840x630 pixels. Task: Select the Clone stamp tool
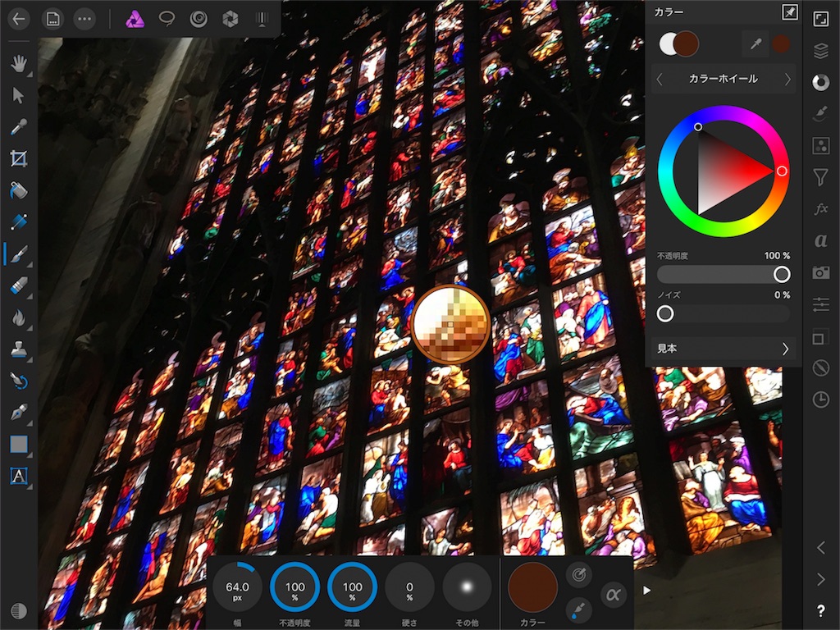19,349
